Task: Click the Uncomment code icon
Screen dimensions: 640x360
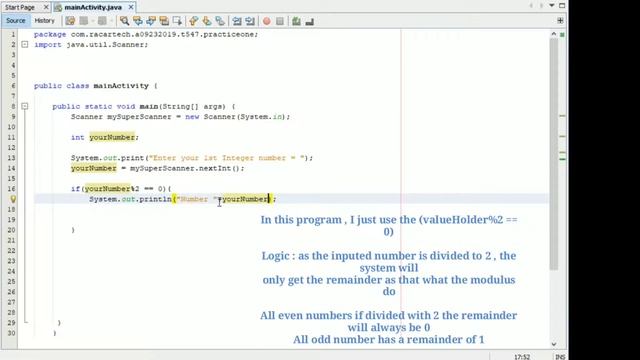Action: pyautogui.click(x=309, y=21)
